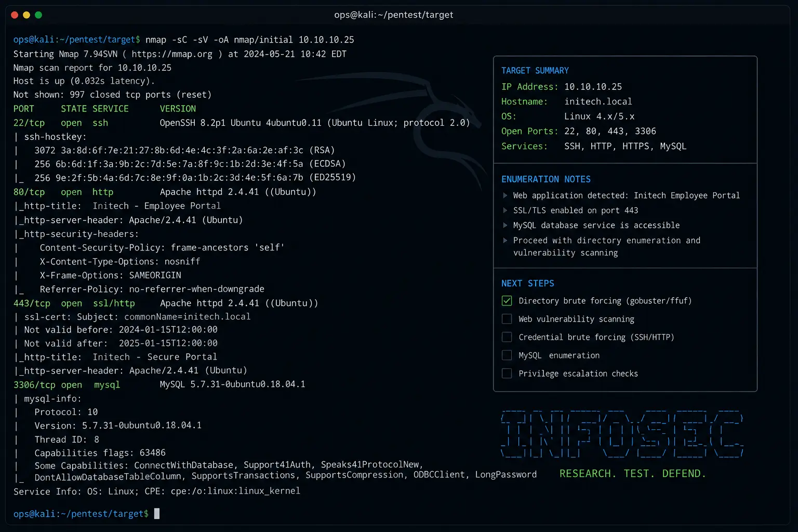The image size is (798, 532).
Task: Select the ENUMERATION NOTES heading
Action: pos(546,179)
